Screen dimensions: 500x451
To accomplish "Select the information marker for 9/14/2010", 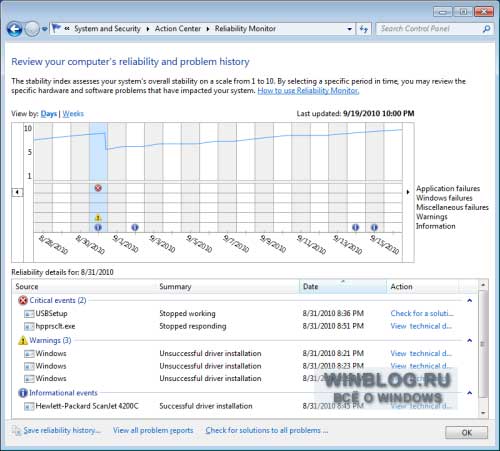I will point(356,227).
